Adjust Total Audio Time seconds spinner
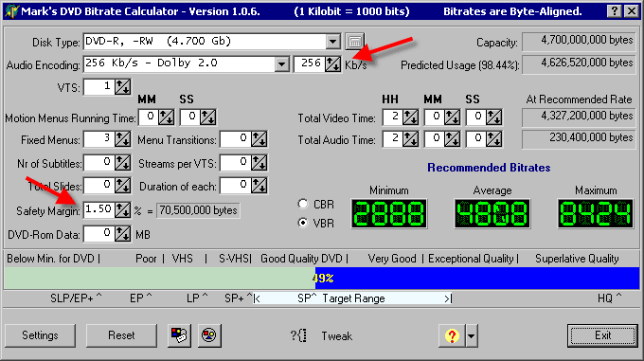Image resolution: width=644 pixels, height=361 pixels. tap(493, 139)
